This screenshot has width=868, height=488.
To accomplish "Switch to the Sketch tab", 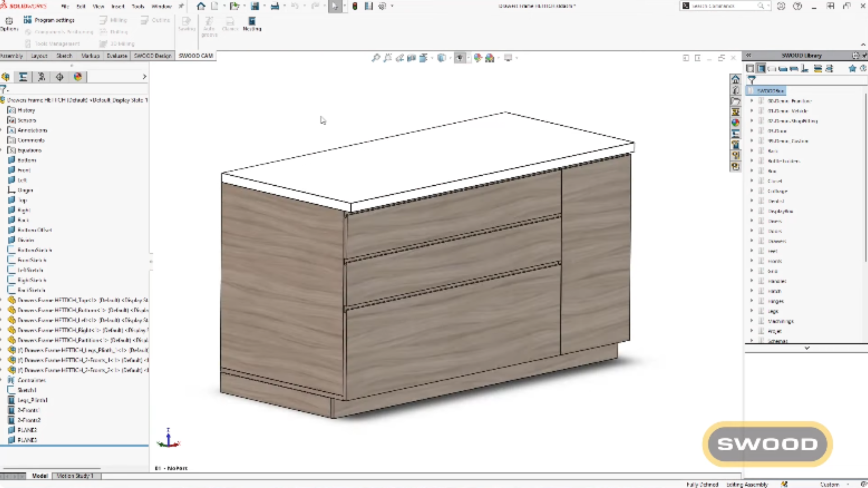I will click(64, 56).
